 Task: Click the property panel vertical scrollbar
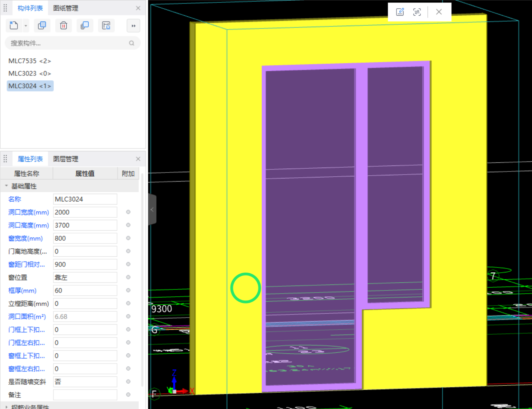tap(142, 280)
